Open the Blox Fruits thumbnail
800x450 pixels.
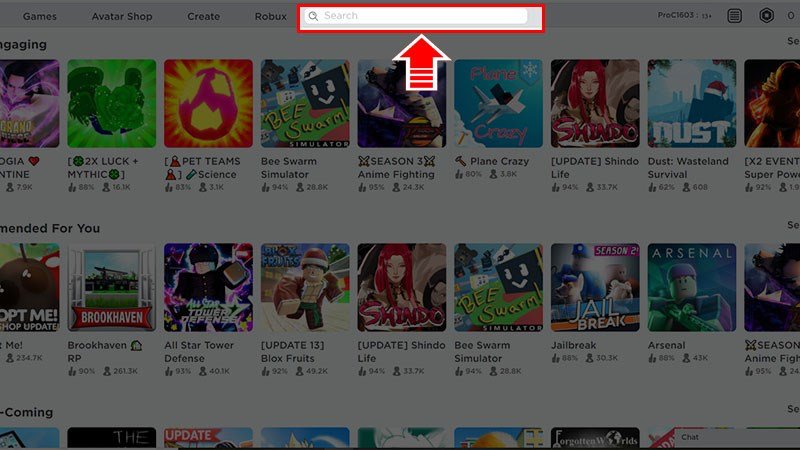coord(305,288)
